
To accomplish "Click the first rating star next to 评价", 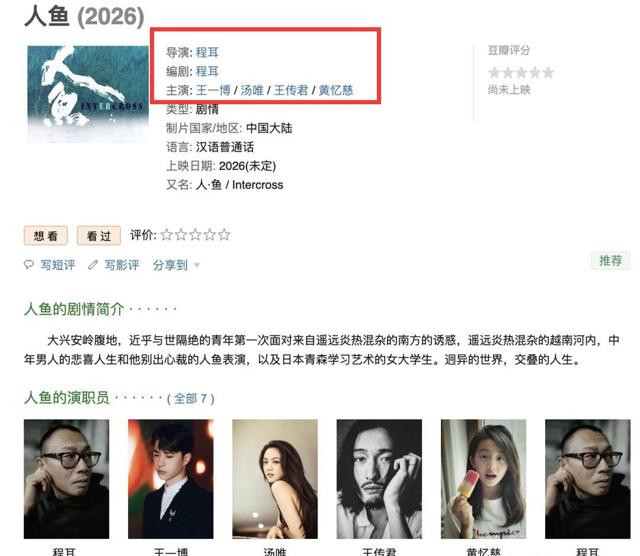I will click(167, 235).
